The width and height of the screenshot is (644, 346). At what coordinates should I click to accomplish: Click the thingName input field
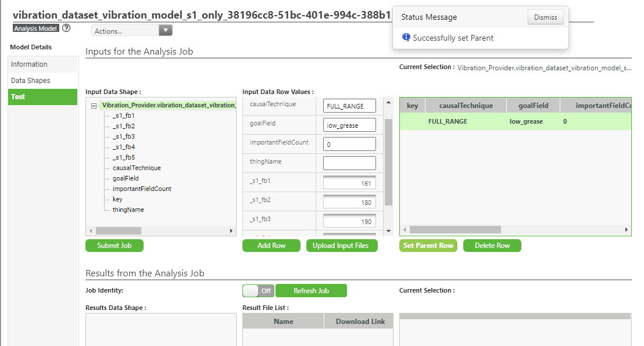pyautogui.click(x=349, y=163)
